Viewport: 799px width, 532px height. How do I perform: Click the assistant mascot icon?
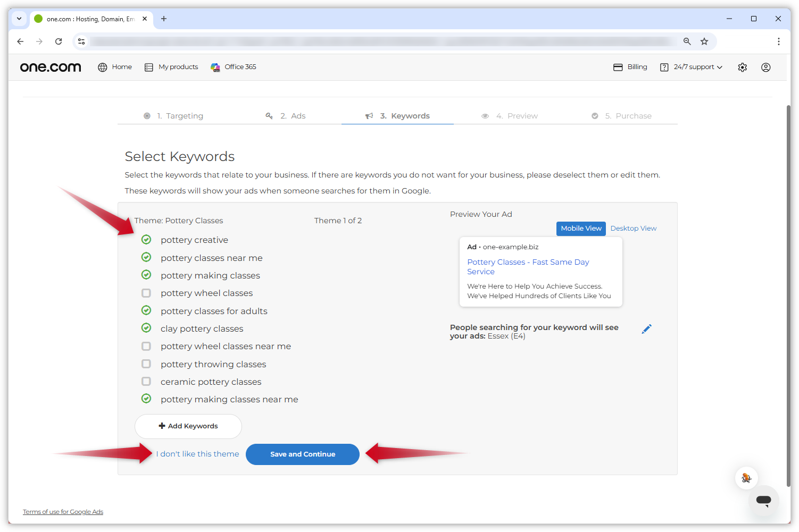[746, 478]
